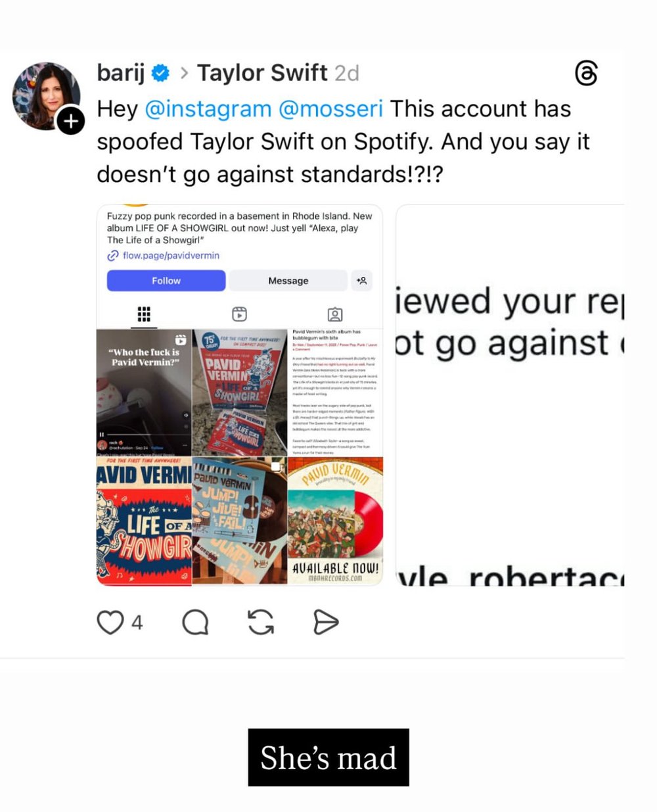This screenshot has height=812, width=657.
Task: Open the reply comment bubble icon
Action: (195, 622)
